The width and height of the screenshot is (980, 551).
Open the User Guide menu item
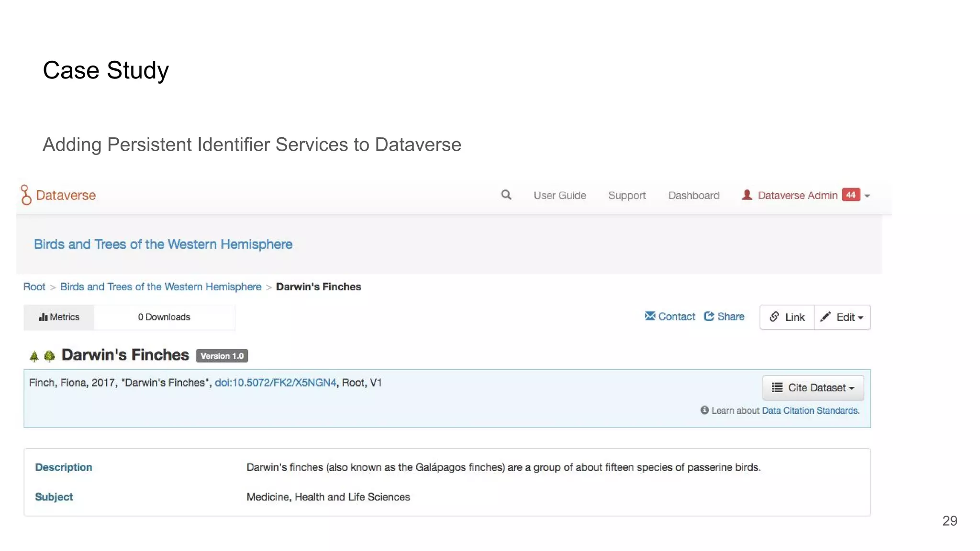pos(559,195)
